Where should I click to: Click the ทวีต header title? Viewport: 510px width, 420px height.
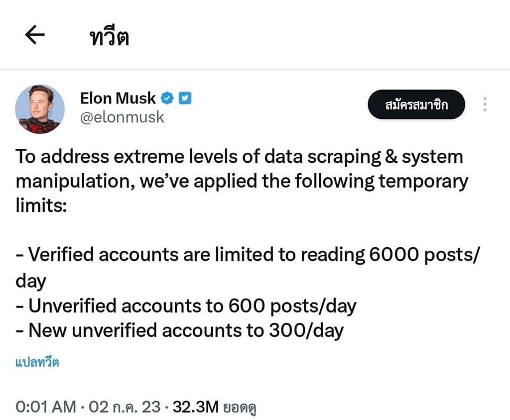[x=109, y=37]
